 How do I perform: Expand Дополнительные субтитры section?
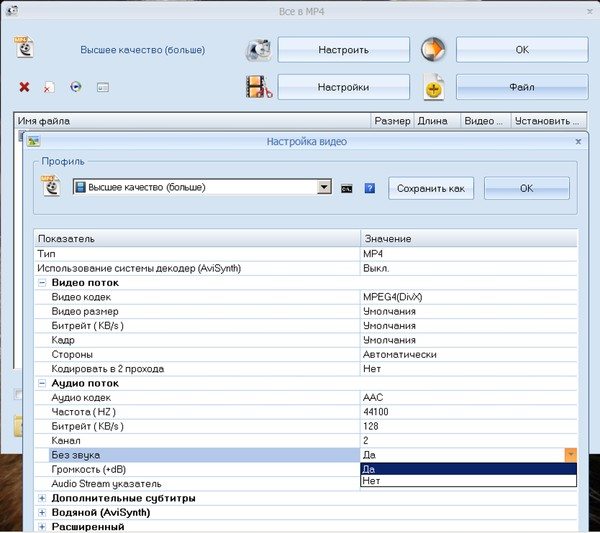click(42, 498)
